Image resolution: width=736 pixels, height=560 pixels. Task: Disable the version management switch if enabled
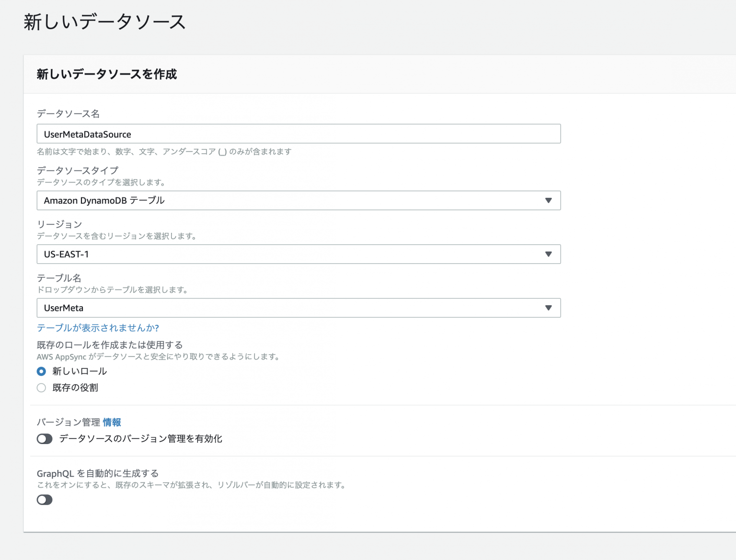point(45,438)
